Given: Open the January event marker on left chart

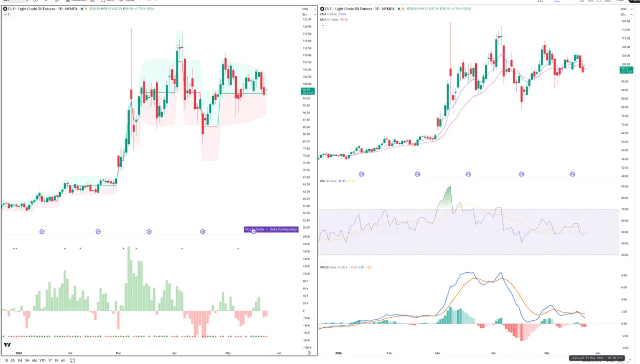Looking at the screenshot, I should (42, 231).
